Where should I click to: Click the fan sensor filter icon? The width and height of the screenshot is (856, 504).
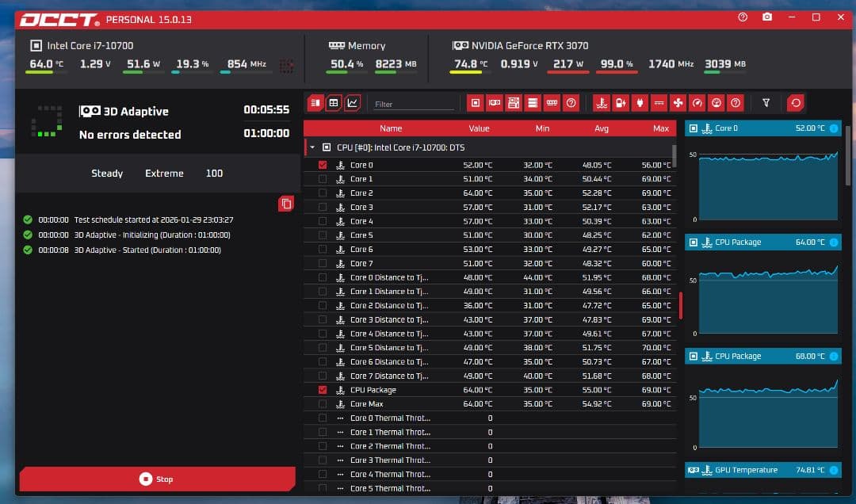pos(678,103)
